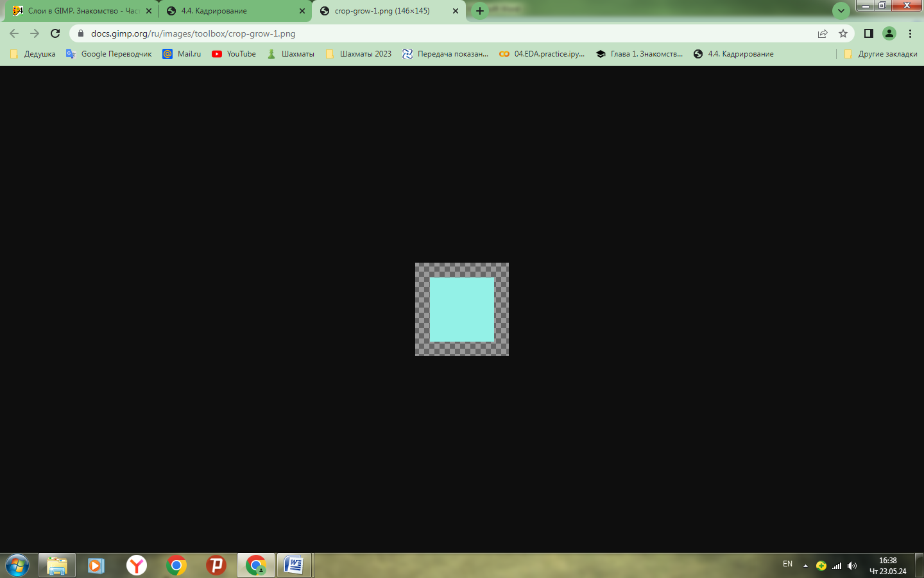Image resolution: width=924 pixels, height=578 pixels.
Task: Open the volume speaker tray icon
Action: click(x=852, y=566)
